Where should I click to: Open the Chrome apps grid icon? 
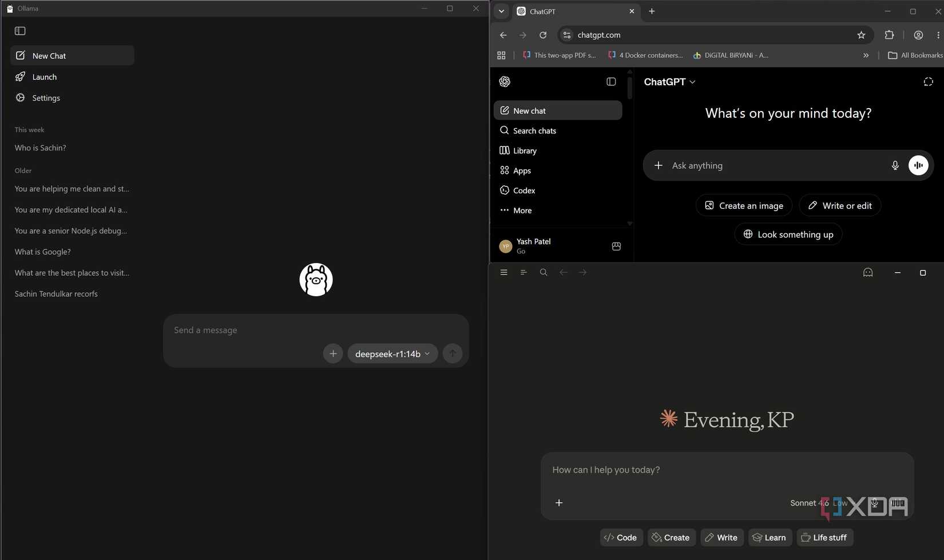[501, 55]
